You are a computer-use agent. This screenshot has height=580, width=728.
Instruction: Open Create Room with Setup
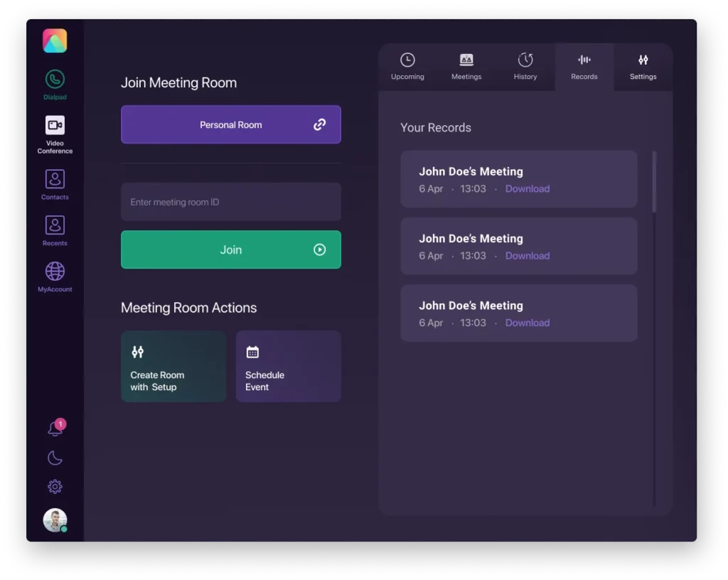pos(173,366)
